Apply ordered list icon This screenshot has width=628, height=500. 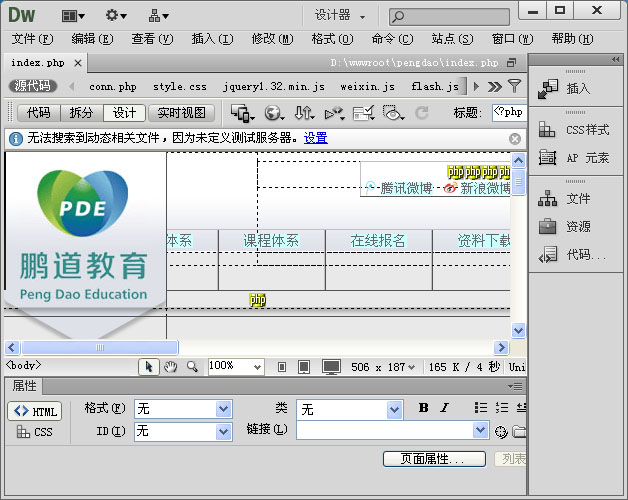[501, 408]
